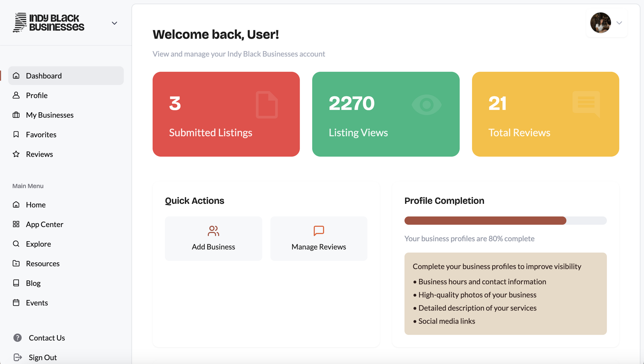Click the Favorites bookmark icon
Viewport: 644px width, 364px height.
pyautogui.click(x=16, y=134)
